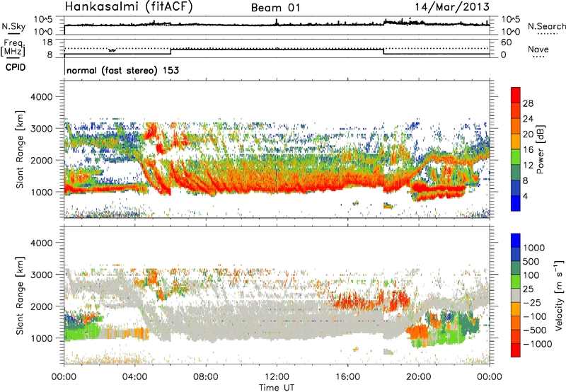Click the 60 tick on Nave axis

(x=507, y=42)
